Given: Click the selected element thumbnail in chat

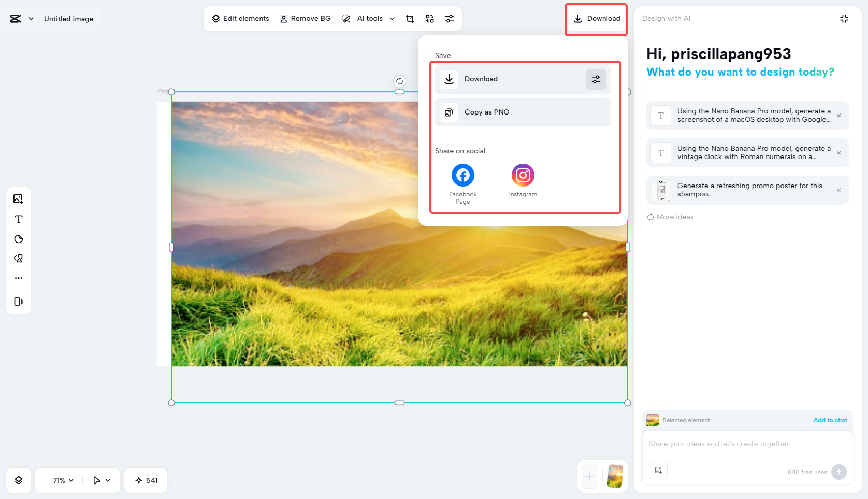Looking at the screenshot, I should pyautogui.click(x=653, y=420).
